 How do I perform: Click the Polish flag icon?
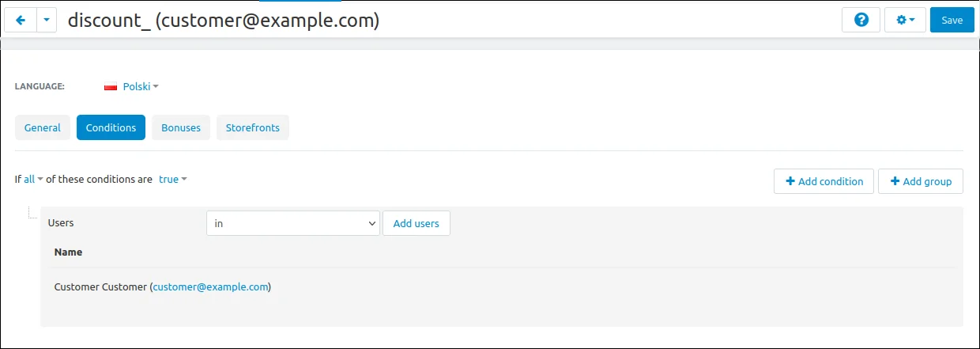(x=111, y=87)
